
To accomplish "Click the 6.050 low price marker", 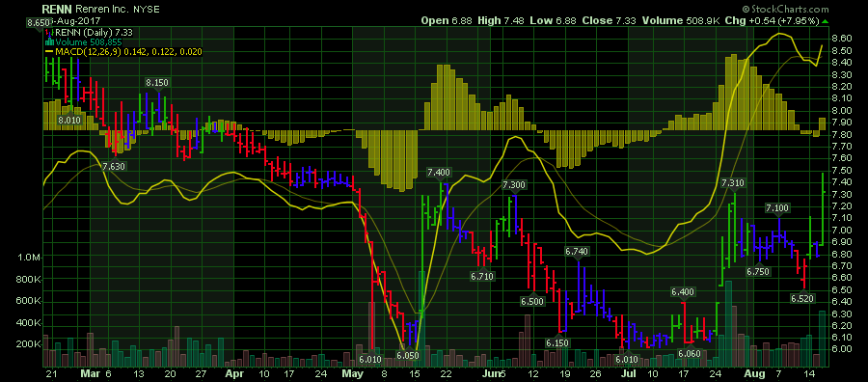I will pyautogui.click(x=409, y=354).
